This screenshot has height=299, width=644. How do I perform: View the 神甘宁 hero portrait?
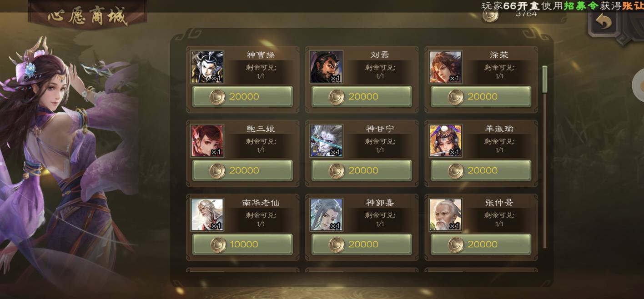tap(326, 141)
